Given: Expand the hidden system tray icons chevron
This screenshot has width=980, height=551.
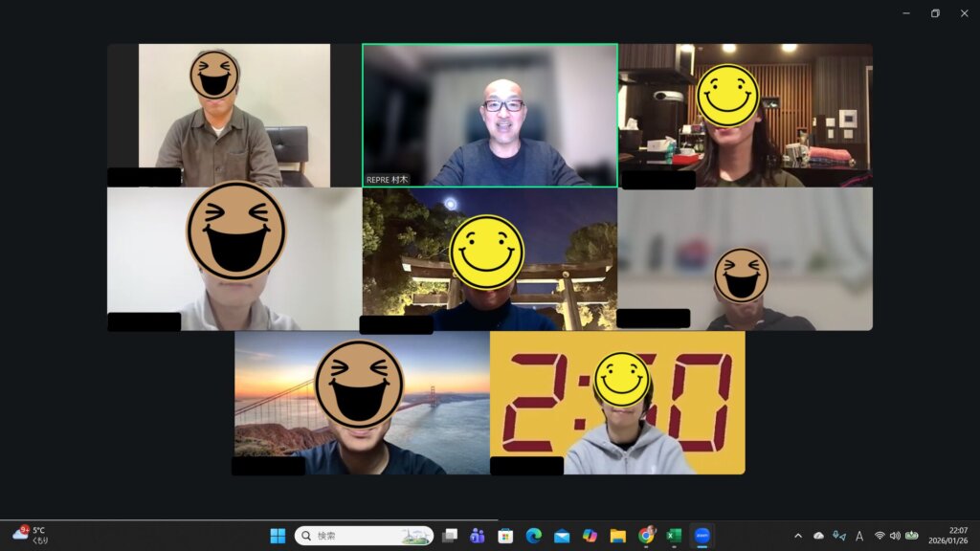Looking at the screenshot, I should click(x=798, y=536).
